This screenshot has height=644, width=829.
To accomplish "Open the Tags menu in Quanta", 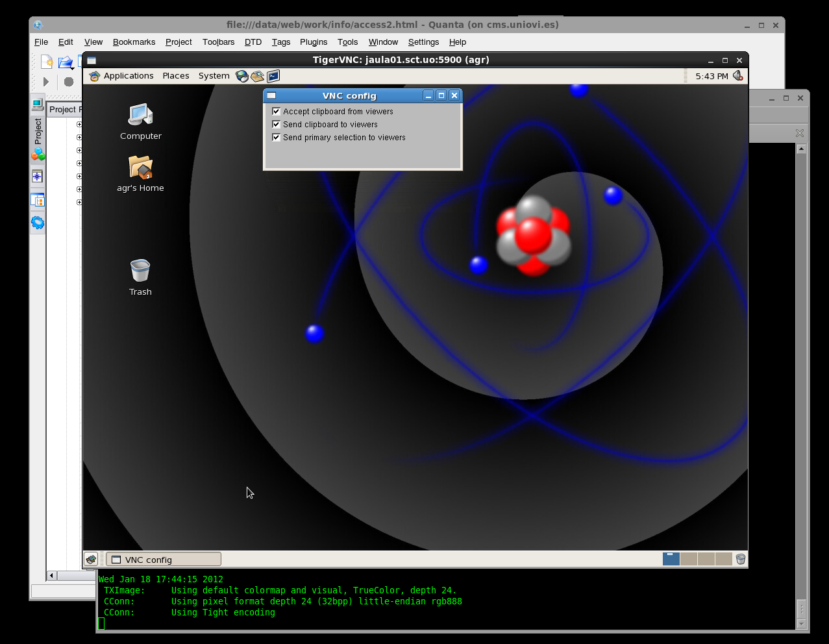I will pos(281,42).
